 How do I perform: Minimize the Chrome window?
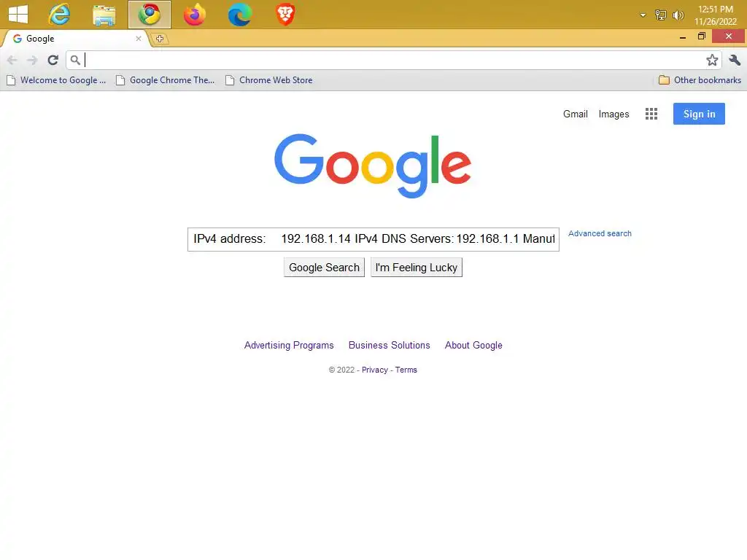[682, 36]
